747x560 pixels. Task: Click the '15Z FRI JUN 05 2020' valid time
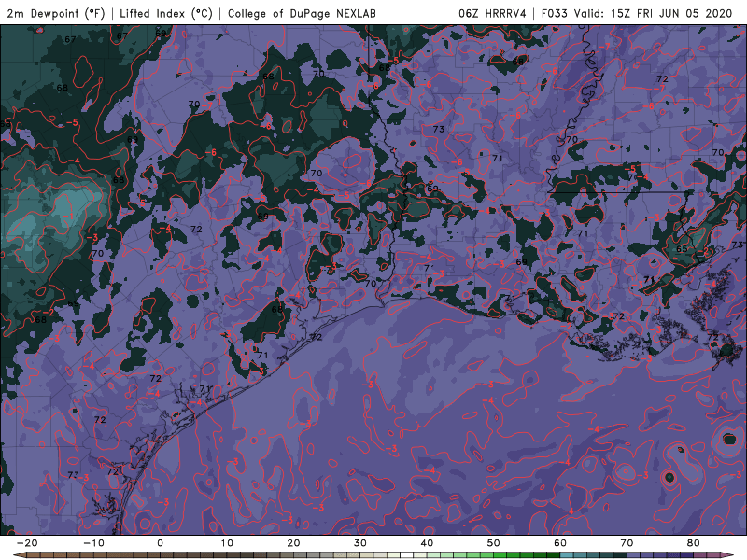click(671, 14)
